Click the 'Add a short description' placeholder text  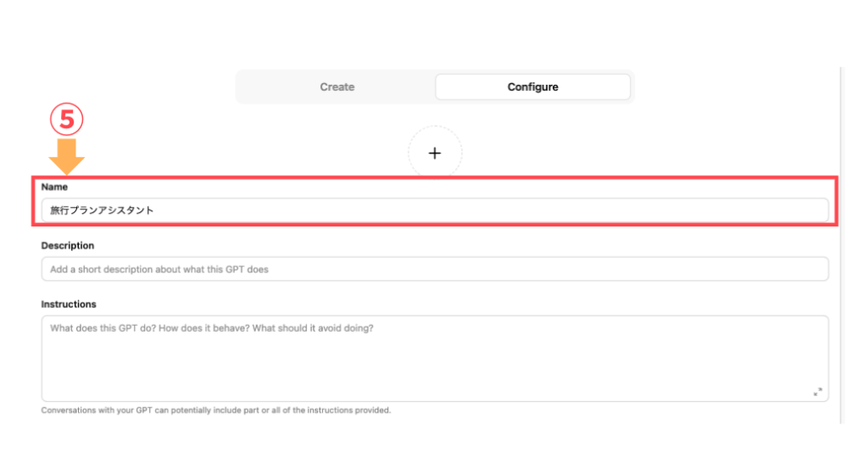click(159, 270)
